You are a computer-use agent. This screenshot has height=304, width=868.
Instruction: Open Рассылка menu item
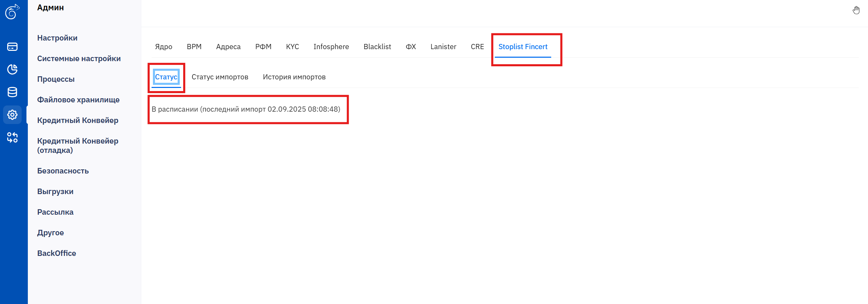point(55,212)
